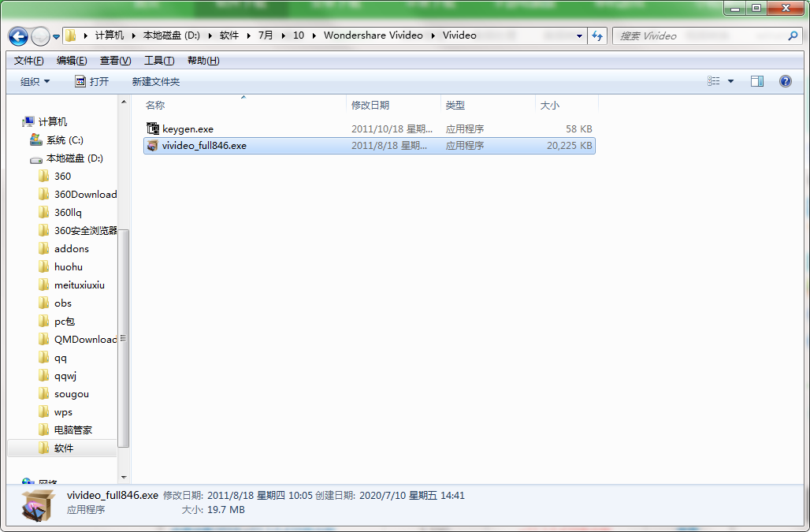Image resolution: width=810 pixels, height=532 pixels.
Task: Click the 软件 breadcrumb in address bar
Action: (229, 35)
